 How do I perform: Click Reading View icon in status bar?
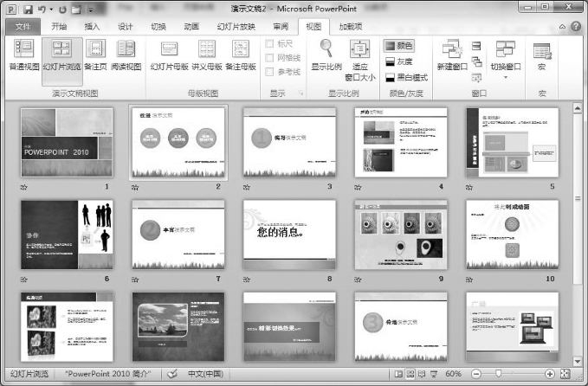(422, 374)
